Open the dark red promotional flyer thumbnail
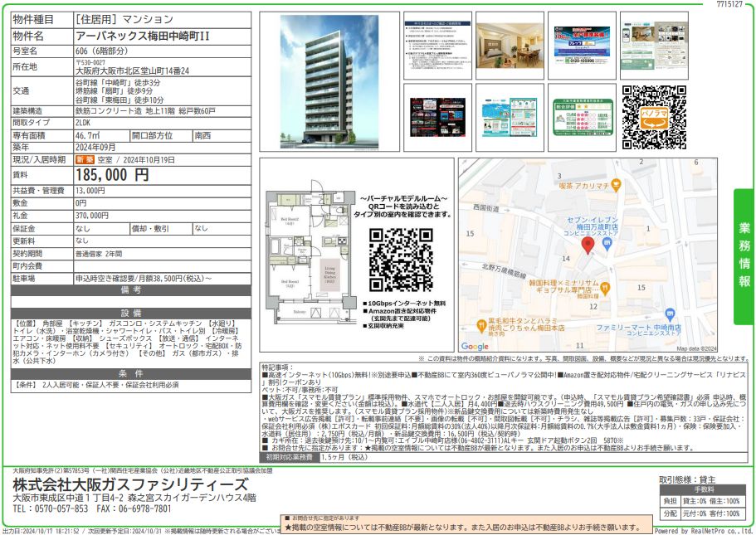Screen dimensions: 756x535 (437, 118)
